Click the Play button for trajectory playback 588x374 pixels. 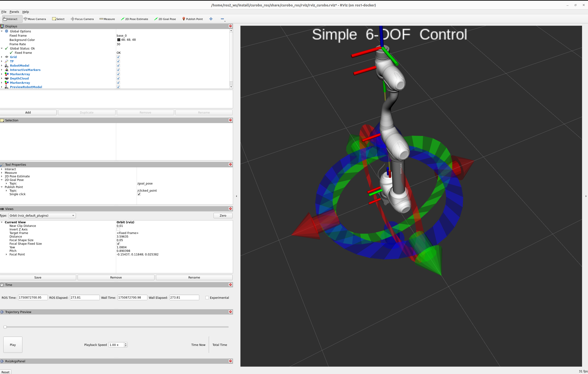pyautogui.click(x=13, y=345)
